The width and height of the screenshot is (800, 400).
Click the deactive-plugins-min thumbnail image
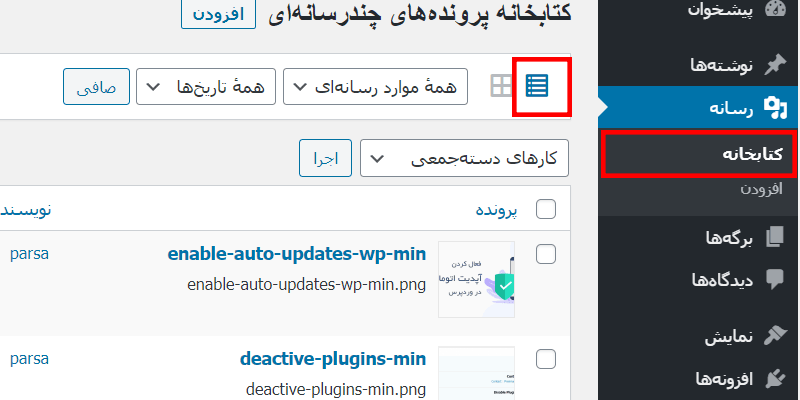click(477, 373)
